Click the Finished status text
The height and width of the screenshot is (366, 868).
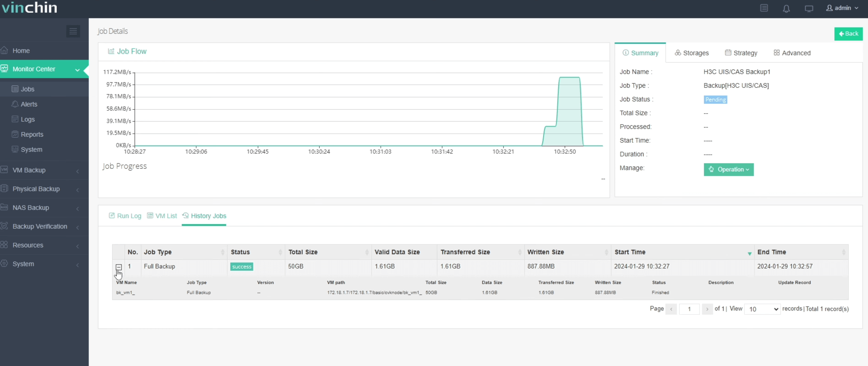(x=661, y=293)
